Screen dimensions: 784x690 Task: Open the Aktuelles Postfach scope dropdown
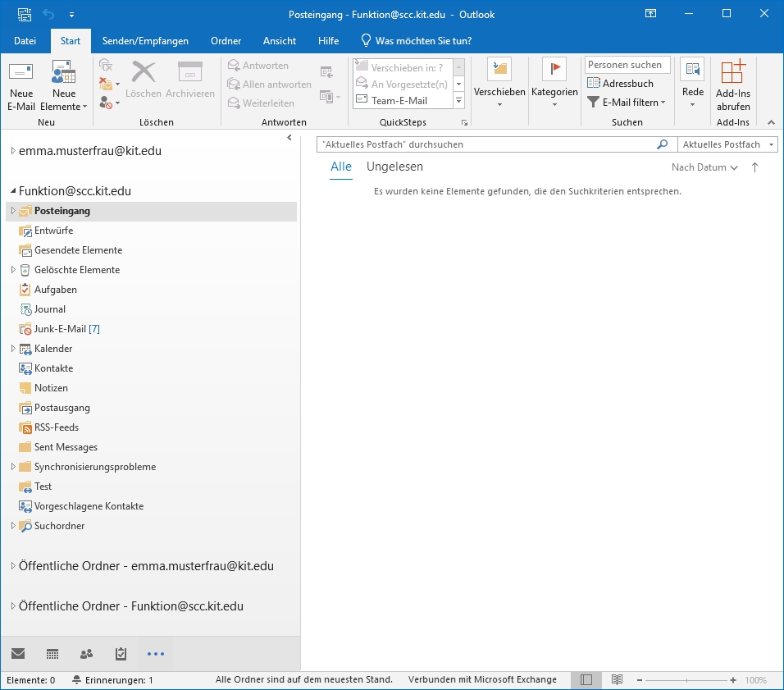(727, 144)
